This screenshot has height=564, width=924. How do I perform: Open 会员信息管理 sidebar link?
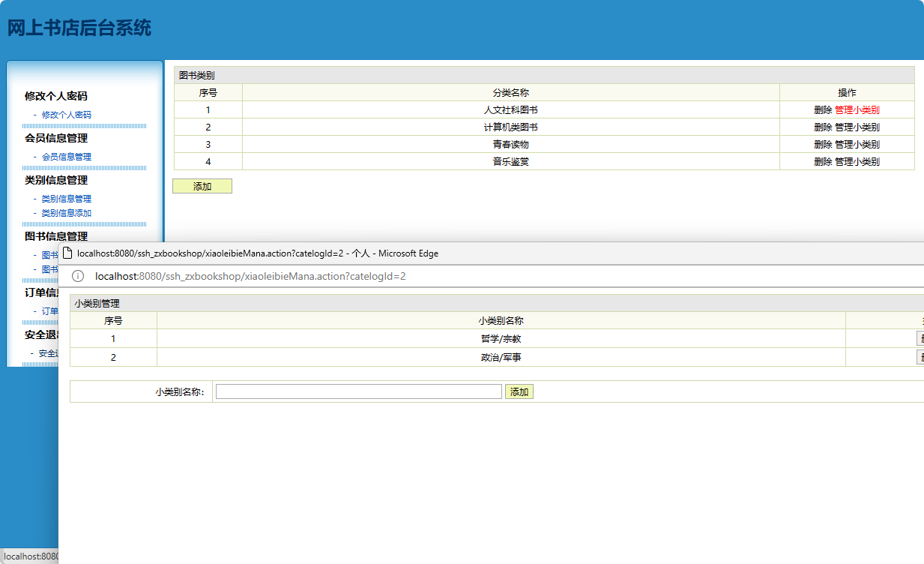pos(66,157)
